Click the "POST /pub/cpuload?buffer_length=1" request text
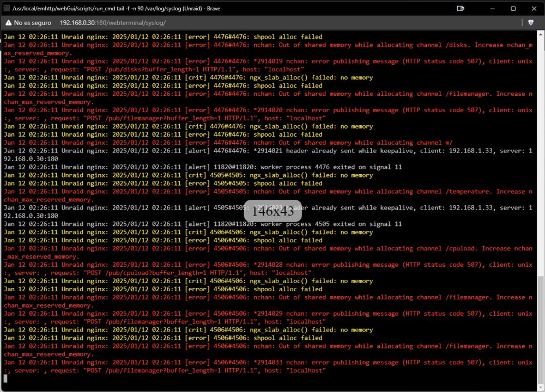 [162, 273]
